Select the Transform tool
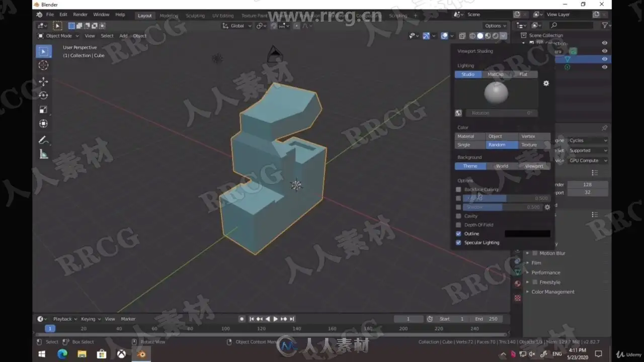This screenshot has height=362, width=644. 43,124
